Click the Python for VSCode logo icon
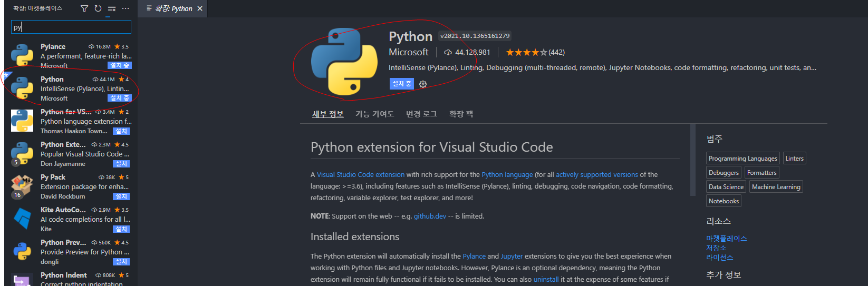This screenshot has width=868, height=286. 22,121
